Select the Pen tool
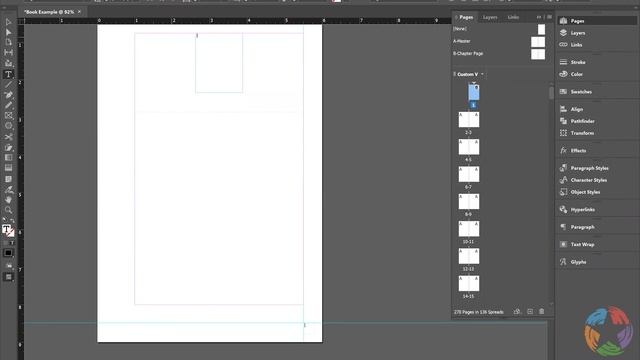 tap(8, 95)
